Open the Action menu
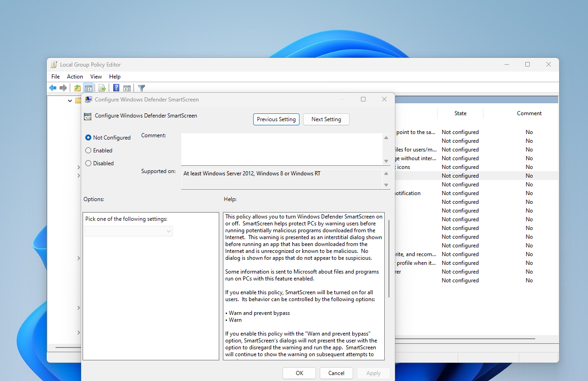588x381 pixels. pos(75,77)
